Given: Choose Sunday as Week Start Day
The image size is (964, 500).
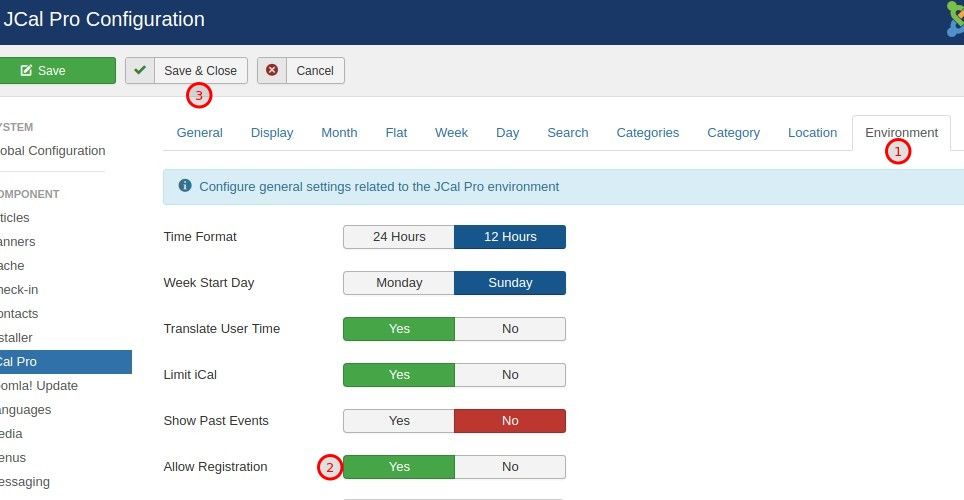Looking at the screenshot, I should point(510,283).
